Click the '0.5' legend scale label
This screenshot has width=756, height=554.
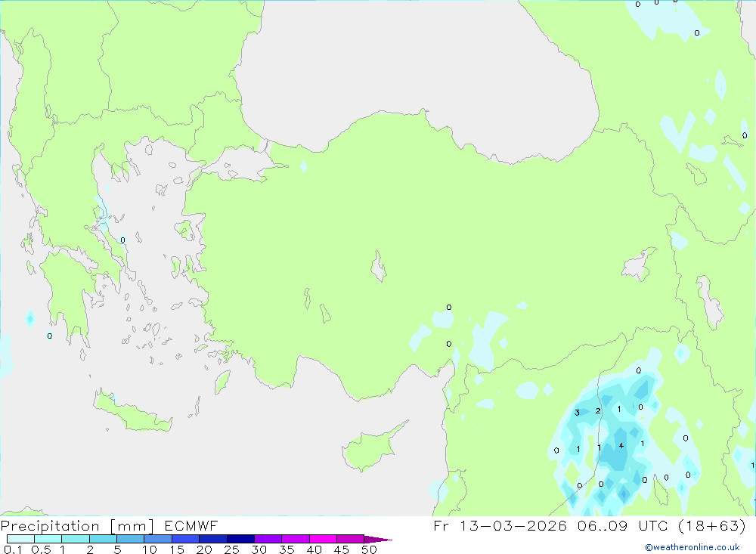(x=41, y=549)
